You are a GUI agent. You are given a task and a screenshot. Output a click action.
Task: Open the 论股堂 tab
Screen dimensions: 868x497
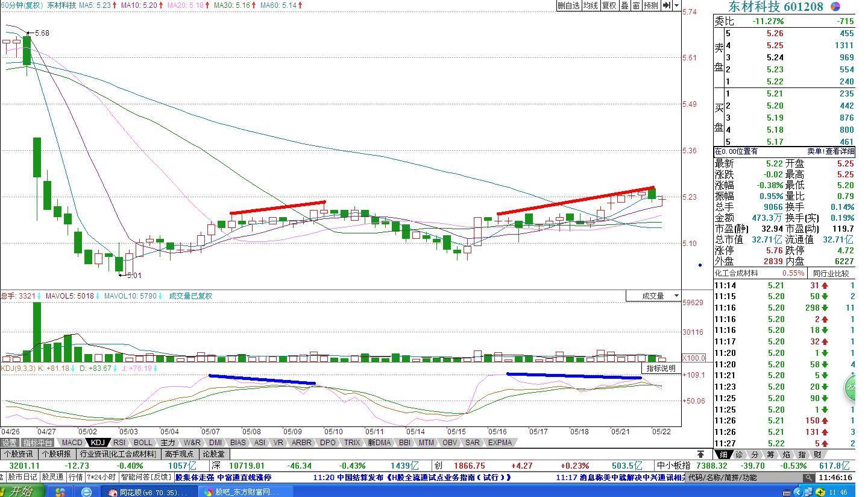[214, 454]
